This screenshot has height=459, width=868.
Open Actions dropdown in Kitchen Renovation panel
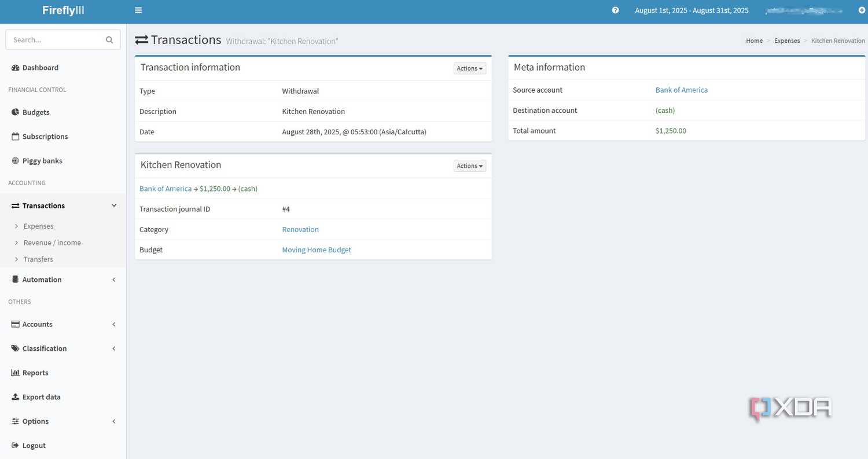coord(470,166)
